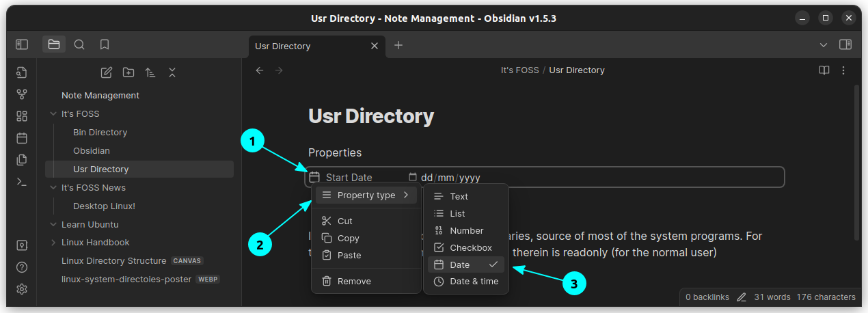Click the Usr Directory note title heading
This screenshot has height=313, width=868.
pos(371,116)
